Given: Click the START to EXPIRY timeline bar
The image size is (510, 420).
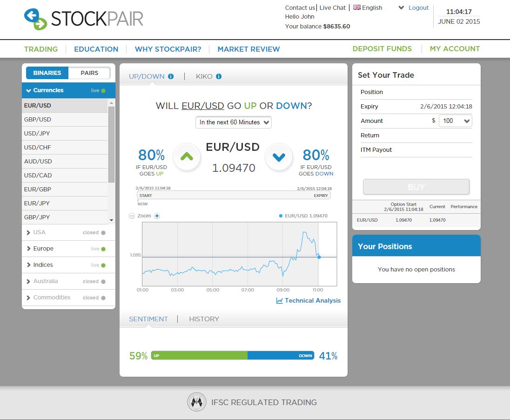Looking at the screenshot, I should [x=234, y=196].
